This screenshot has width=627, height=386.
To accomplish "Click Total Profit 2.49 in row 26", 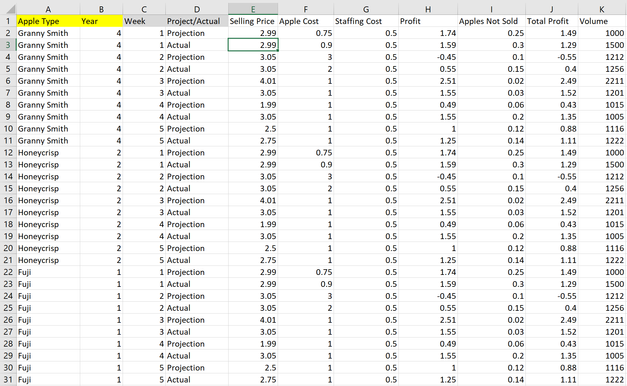I will point(568,320).
